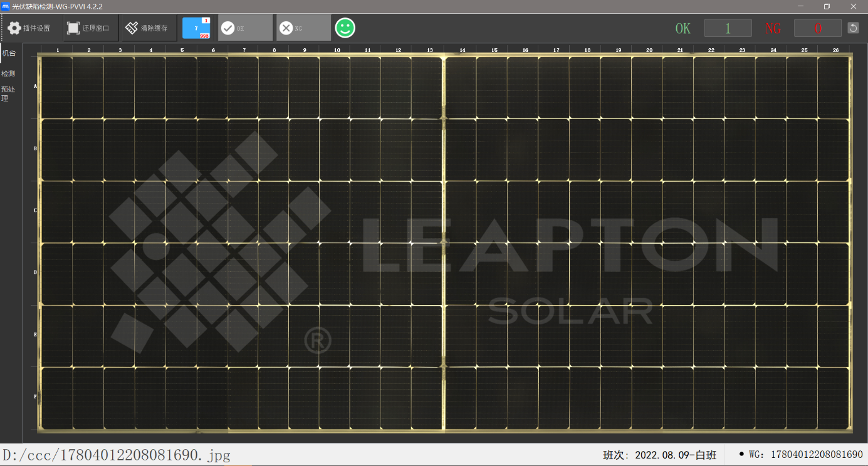868x466 pixels.
Task: Click the solar panel inspection image
Action: [x=445, y=243]
